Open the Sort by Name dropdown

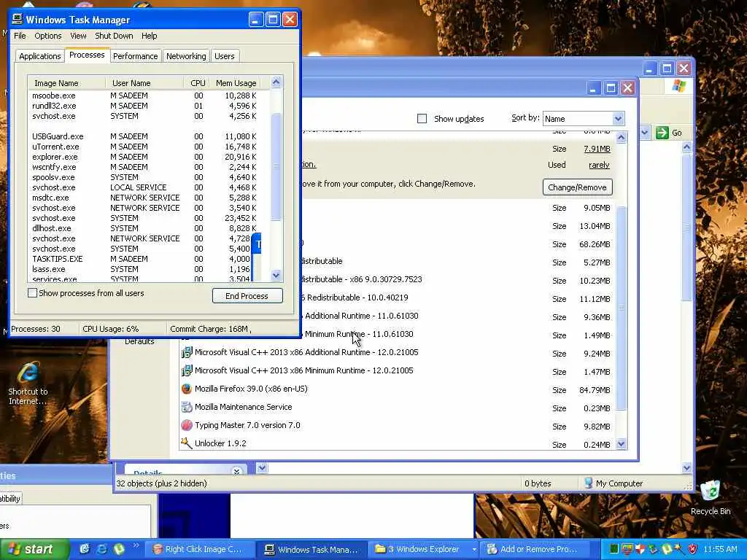618,119
